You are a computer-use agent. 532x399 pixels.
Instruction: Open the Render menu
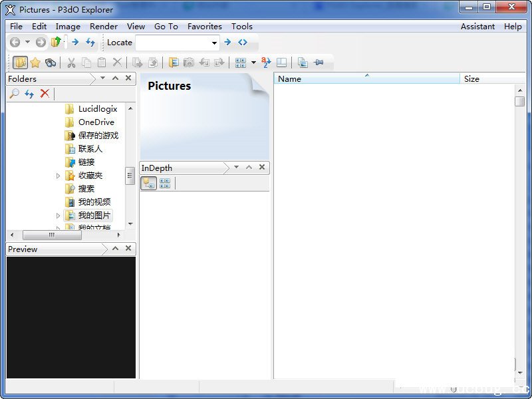103,27
